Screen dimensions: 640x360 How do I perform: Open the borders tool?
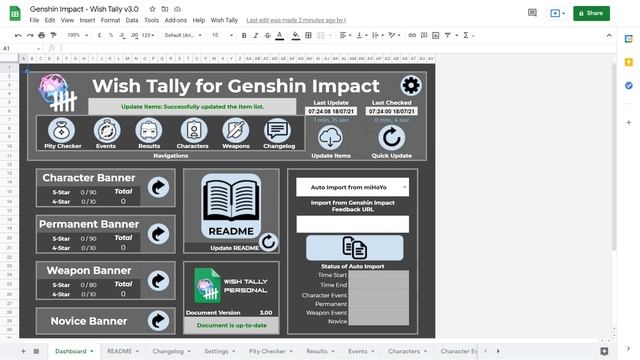pyautogui.click(x=309, y=36)
